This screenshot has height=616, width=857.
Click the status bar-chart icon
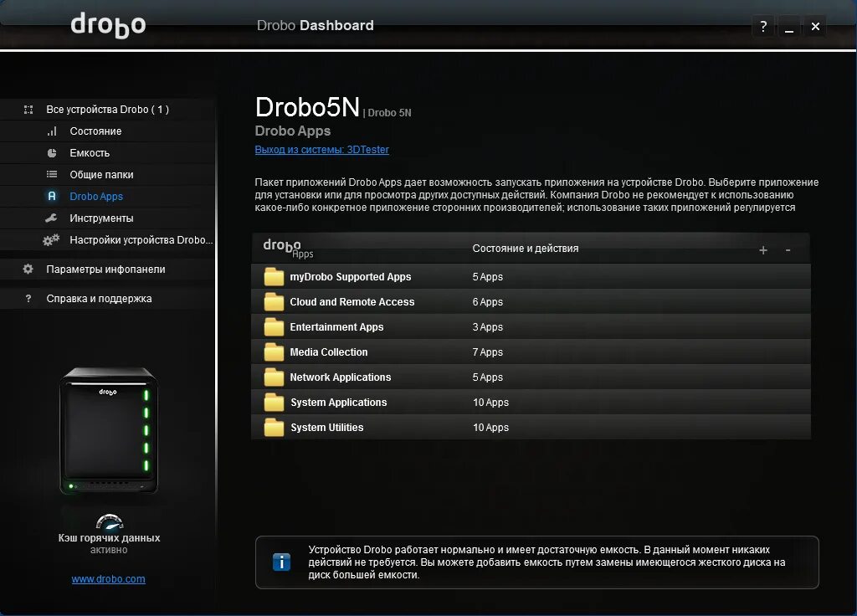[x=52, y=131]
